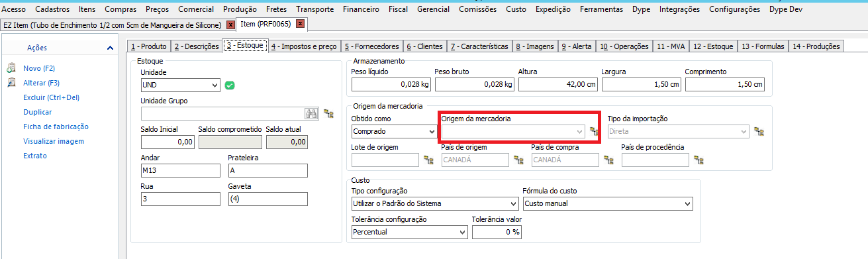Open the Produção menu
868x259 pixels.
tap(240, 9)
